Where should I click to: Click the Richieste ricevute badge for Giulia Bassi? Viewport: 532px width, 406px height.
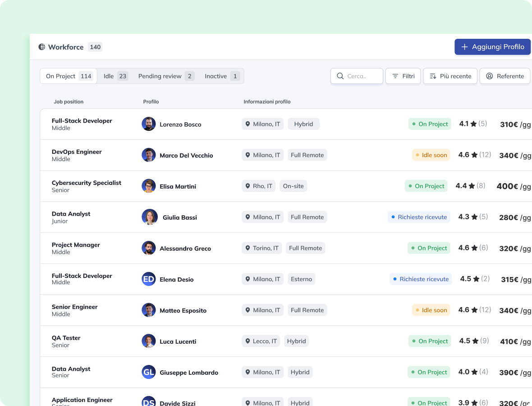point(419,217)
